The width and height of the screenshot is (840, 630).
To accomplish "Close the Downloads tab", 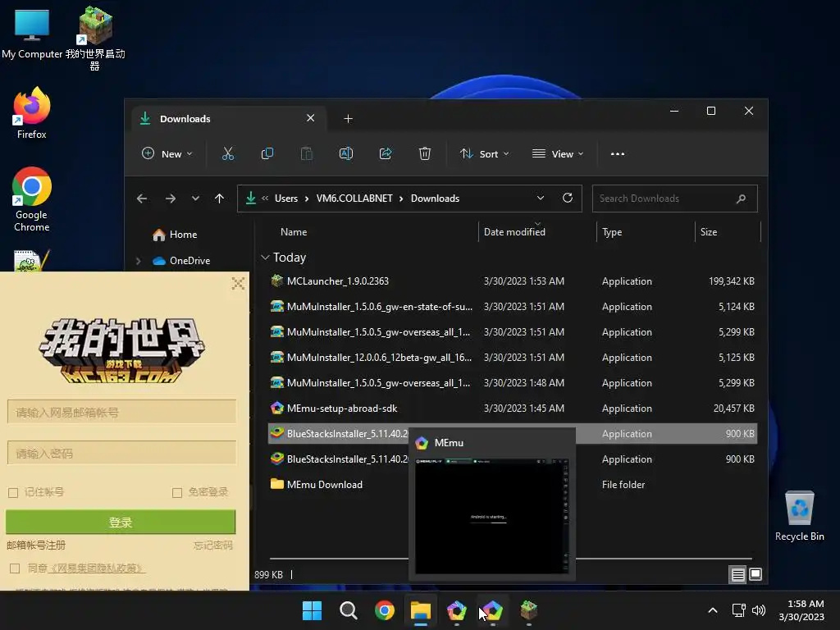I will [310, 118].
